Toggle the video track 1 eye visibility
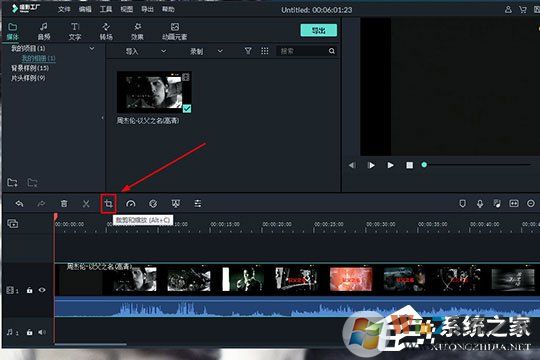Viewport: 540px width, 360px height. tap(42, 290)
